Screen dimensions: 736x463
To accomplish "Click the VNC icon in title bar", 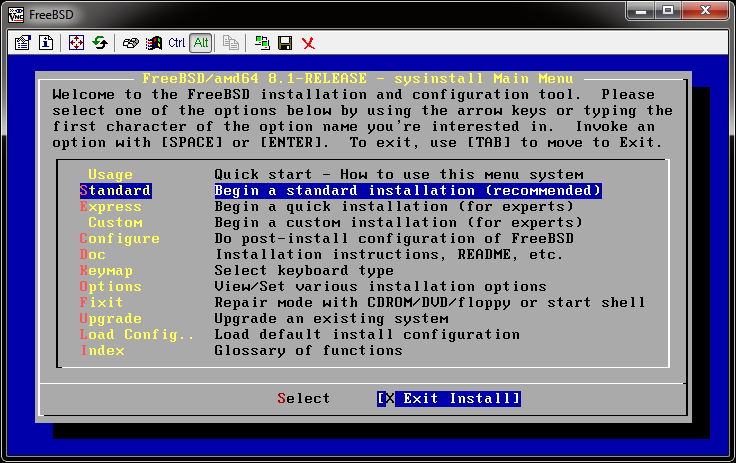I will coord(15,15).
